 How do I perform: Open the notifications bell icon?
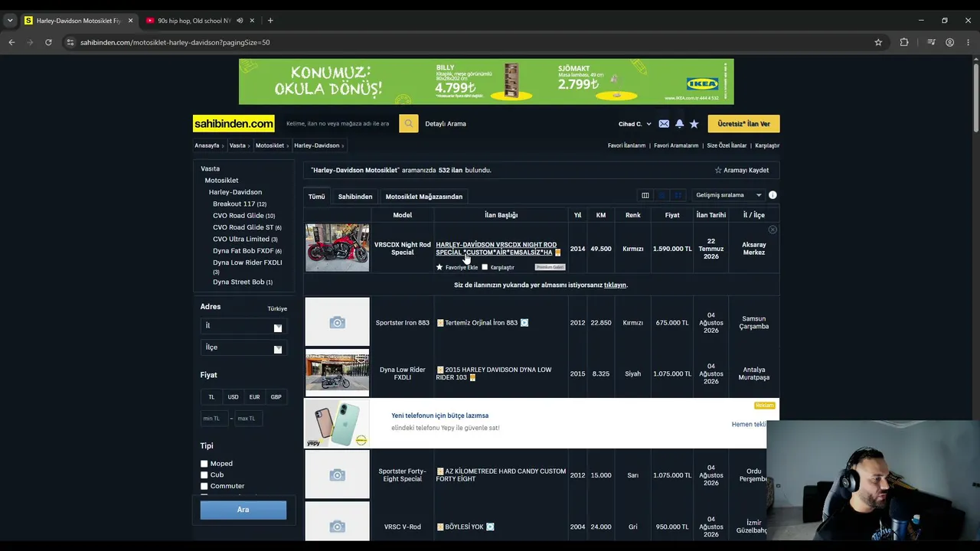coord(679,124)
